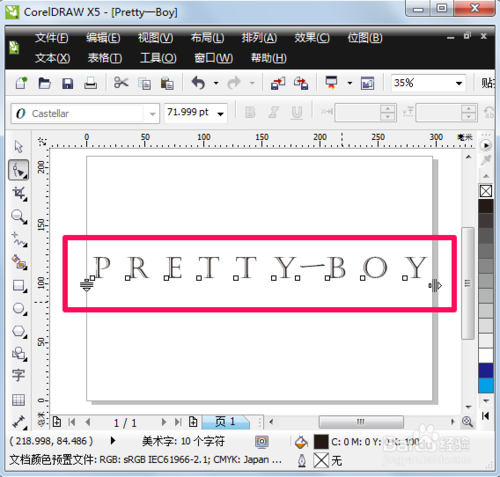
Task: Toggle Italic text formatting
Action: click(x=273, y=113)
